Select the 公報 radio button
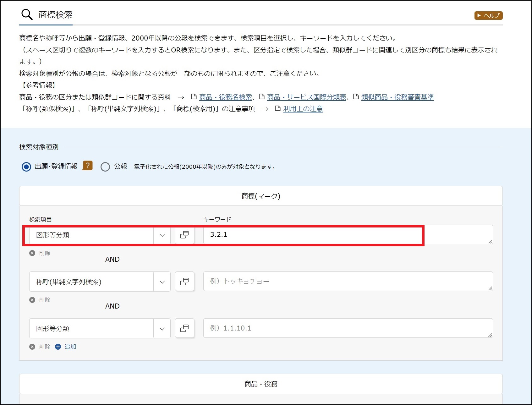 point(105,167)
